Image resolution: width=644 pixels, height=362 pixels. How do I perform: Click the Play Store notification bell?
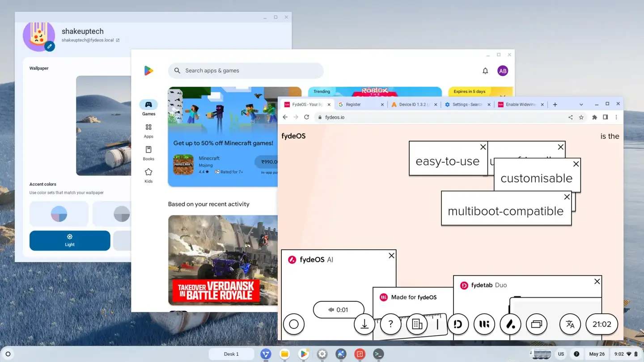coord(485,71)
